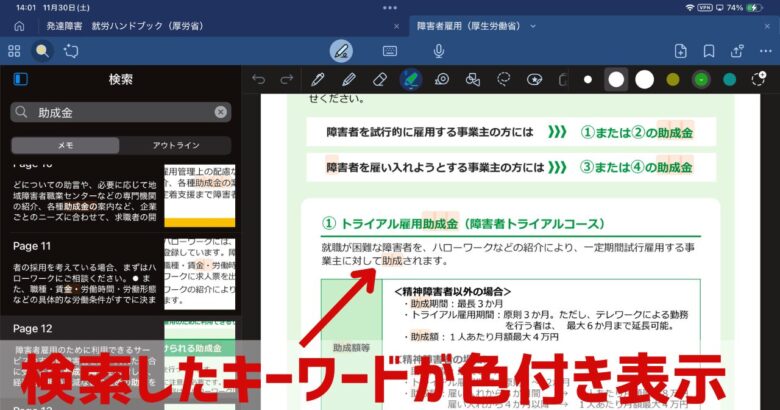Viewport: 780px width, 410px height.
Task: Pick the olive yellow highlighter color
Action: (673, 80)
